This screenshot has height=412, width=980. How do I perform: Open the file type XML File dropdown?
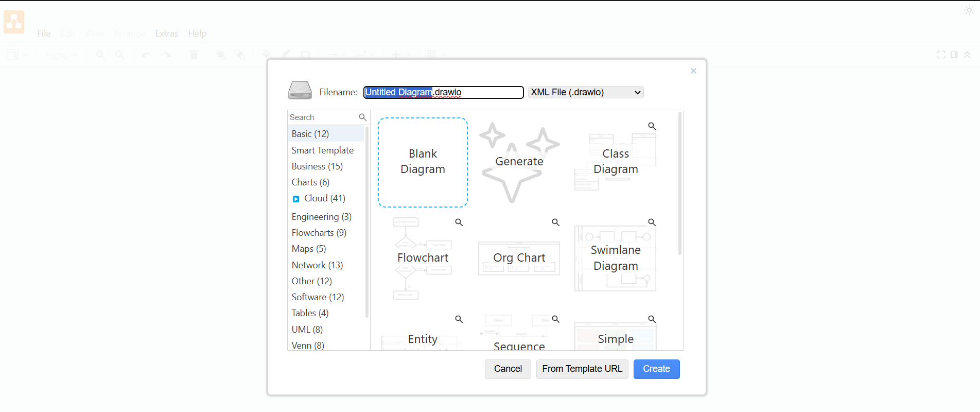586,92
